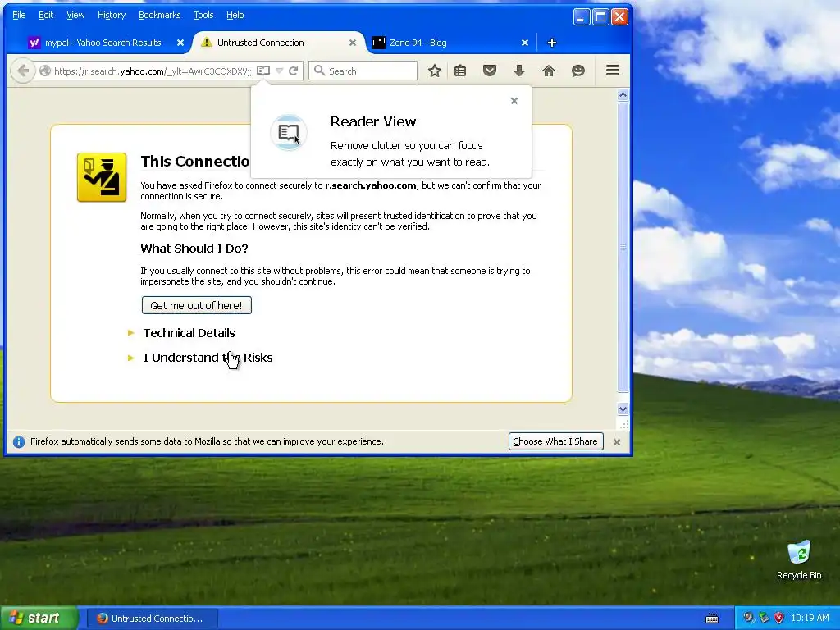Viewport: 840px width, 630px height.
Task: Click into the Search box
Action: 363,71
